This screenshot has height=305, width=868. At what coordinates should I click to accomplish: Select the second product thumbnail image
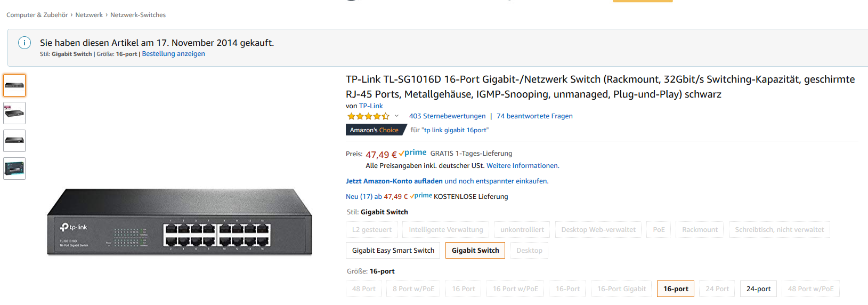[x=14, y=113]
